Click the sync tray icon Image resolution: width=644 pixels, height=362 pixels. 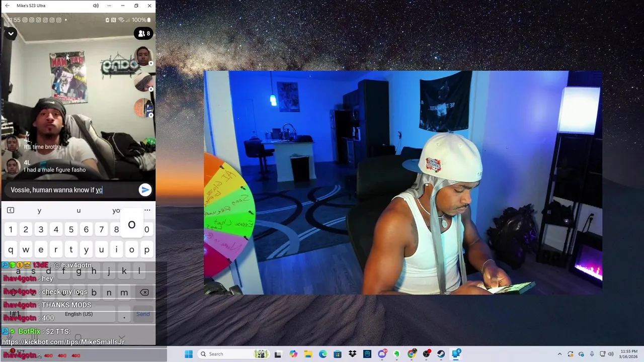(571, 354)
